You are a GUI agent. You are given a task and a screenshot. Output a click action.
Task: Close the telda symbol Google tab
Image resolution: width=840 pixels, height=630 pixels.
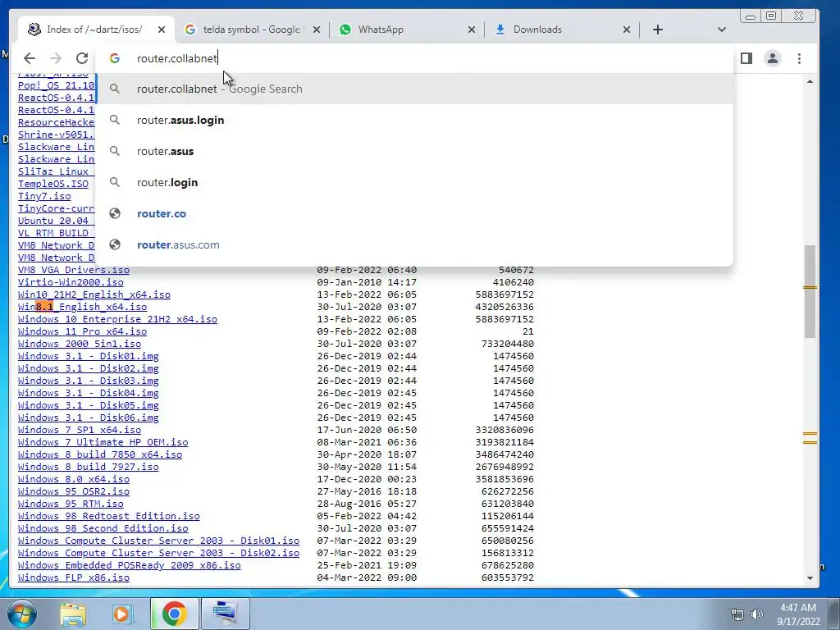coord(317,30)
